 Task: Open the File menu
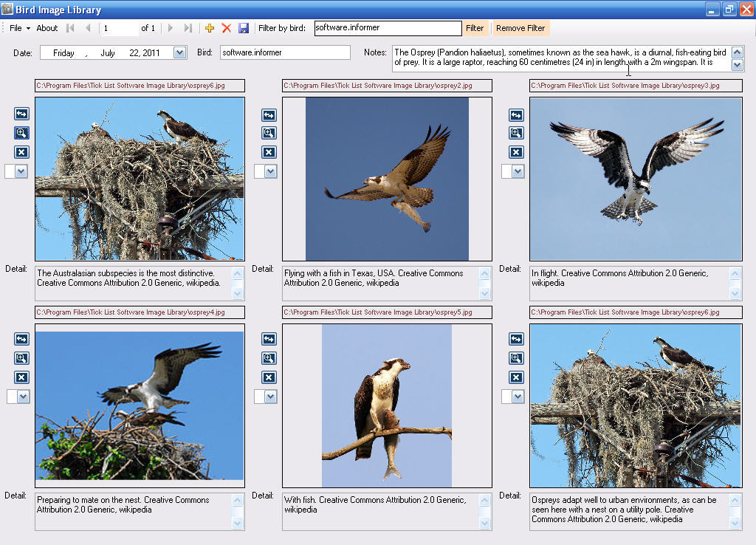tap(20, 28)
